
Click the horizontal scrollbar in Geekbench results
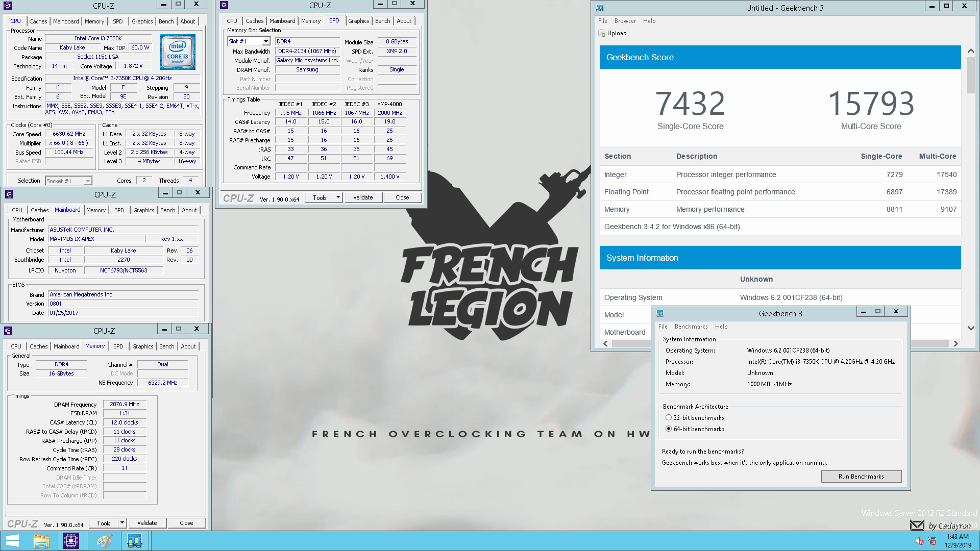pos(780,344)
